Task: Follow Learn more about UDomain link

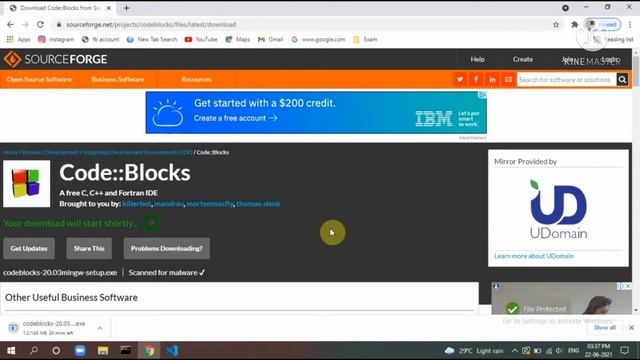Action: click(534, 256)
